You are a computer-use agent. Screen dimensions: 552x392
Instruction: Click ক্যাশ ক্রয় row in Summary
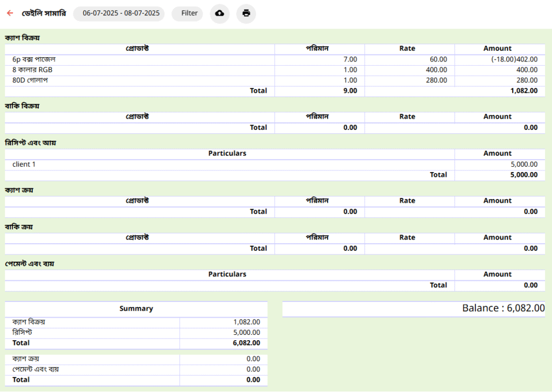click(x=136, y=359)
